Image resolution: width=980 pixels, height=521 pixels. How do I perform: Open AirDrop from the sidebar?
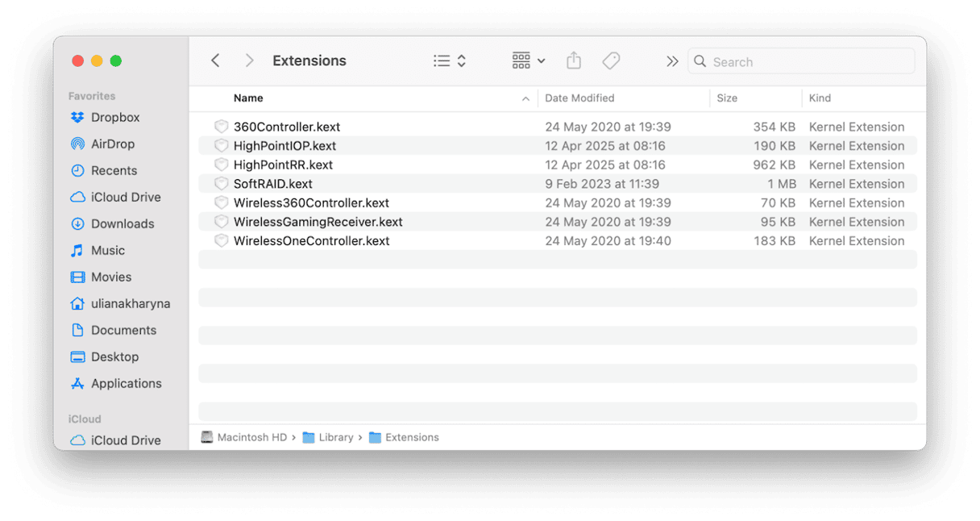(x=112, y=144)
